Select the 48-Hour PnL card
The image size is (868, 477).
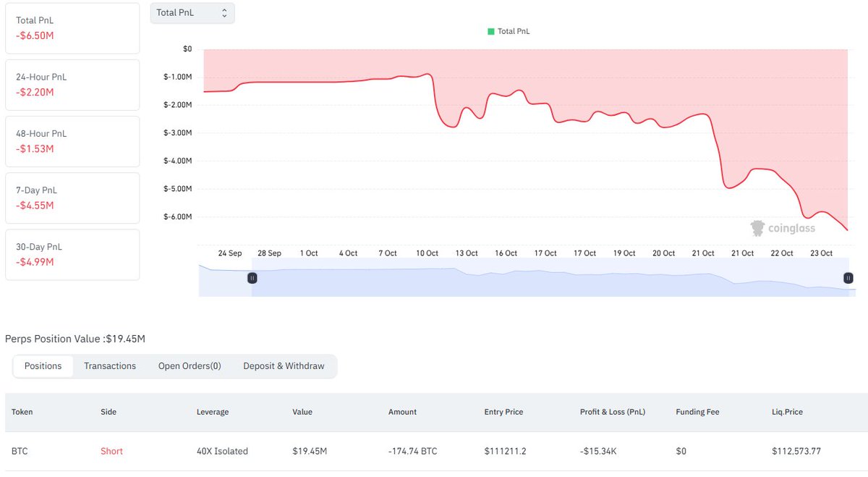coord(72,141)
